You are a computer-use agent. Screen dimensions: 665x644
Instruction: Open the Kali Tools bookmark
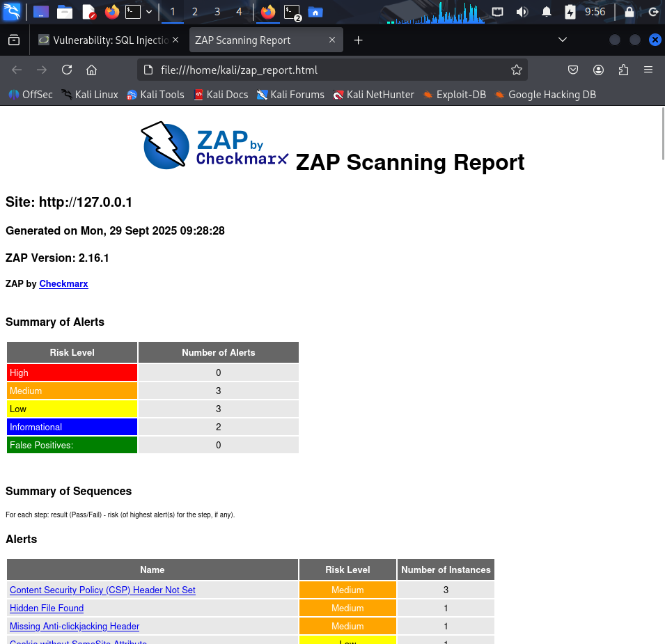coord(155,95)
